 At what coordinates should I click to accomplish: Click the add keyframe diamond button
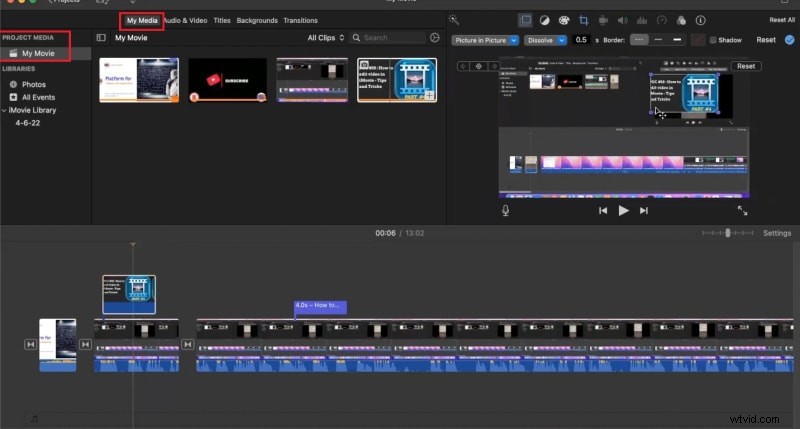[x=479, y=66]
